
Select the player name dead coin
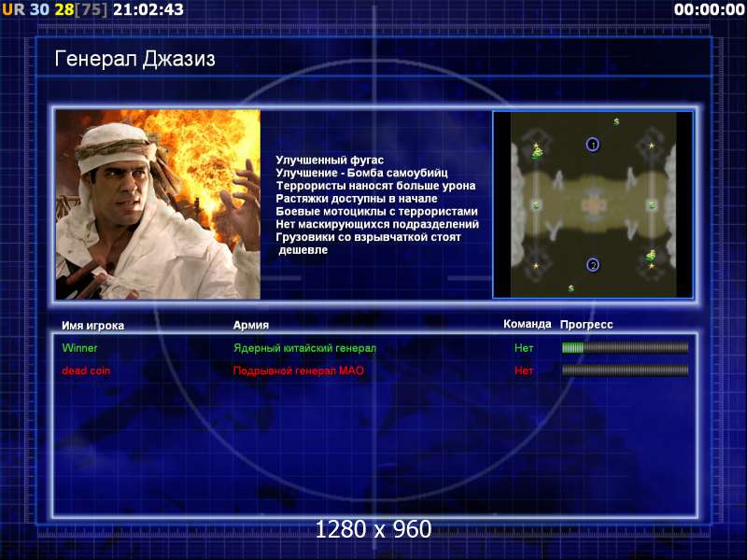tap(86, 371)
